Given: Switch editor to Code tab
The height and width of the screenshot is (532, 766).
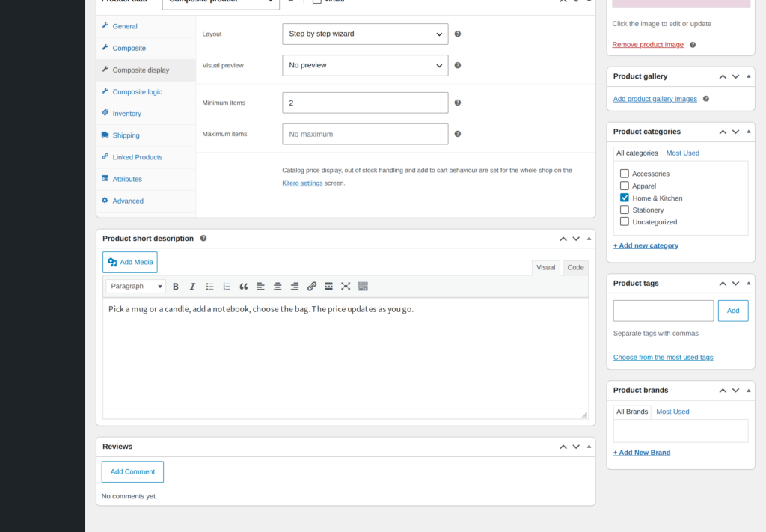Looking at the screenshot, I should point(575,267).
